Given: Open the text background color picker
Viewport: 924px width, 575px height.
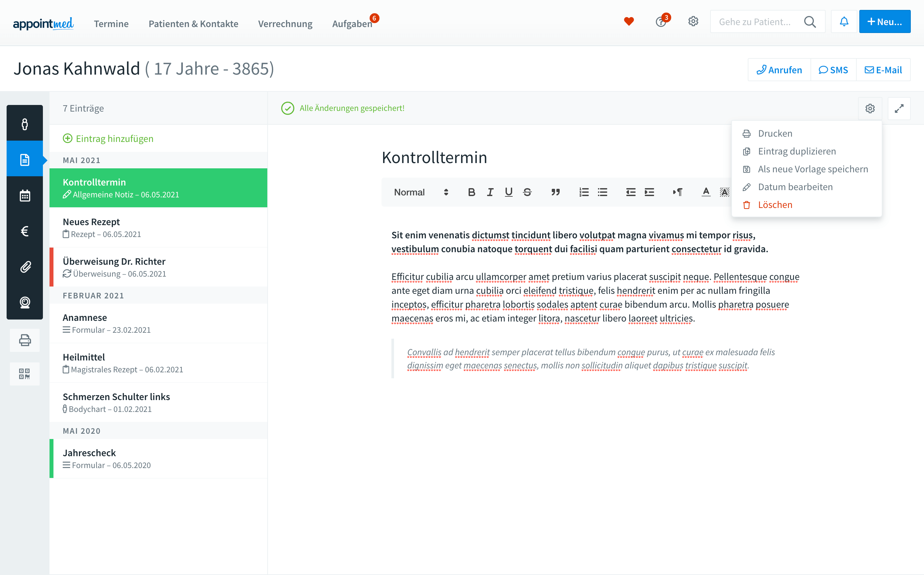Looking at the screenshot, I should (x=724, y=192).
